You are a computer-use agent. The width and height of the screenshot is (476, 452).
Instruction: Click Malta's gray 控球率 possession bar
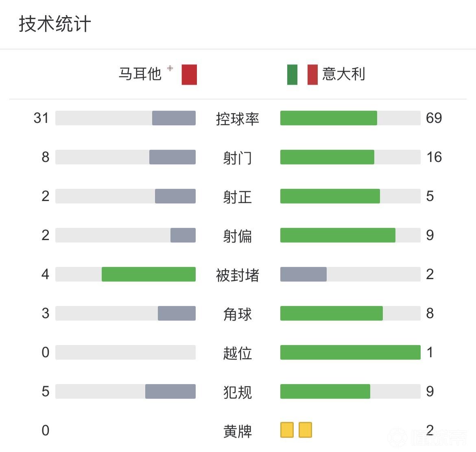click(x=174, y=118)
